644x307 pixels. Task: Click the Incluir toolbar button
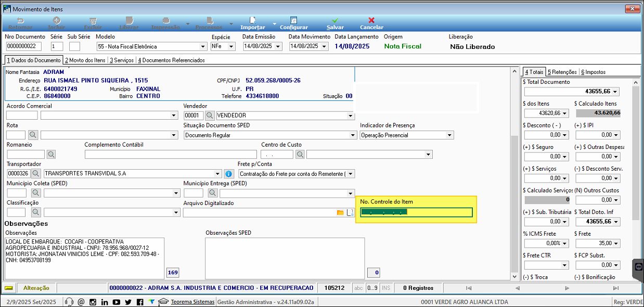(57, 23)
